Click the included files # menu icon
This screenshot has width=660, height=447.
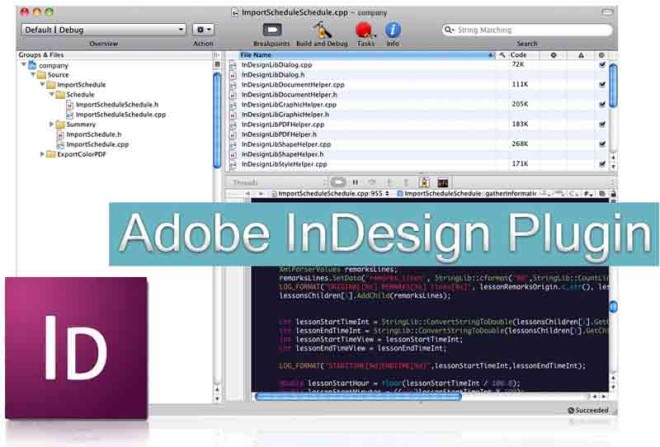(x=588, y=194)
